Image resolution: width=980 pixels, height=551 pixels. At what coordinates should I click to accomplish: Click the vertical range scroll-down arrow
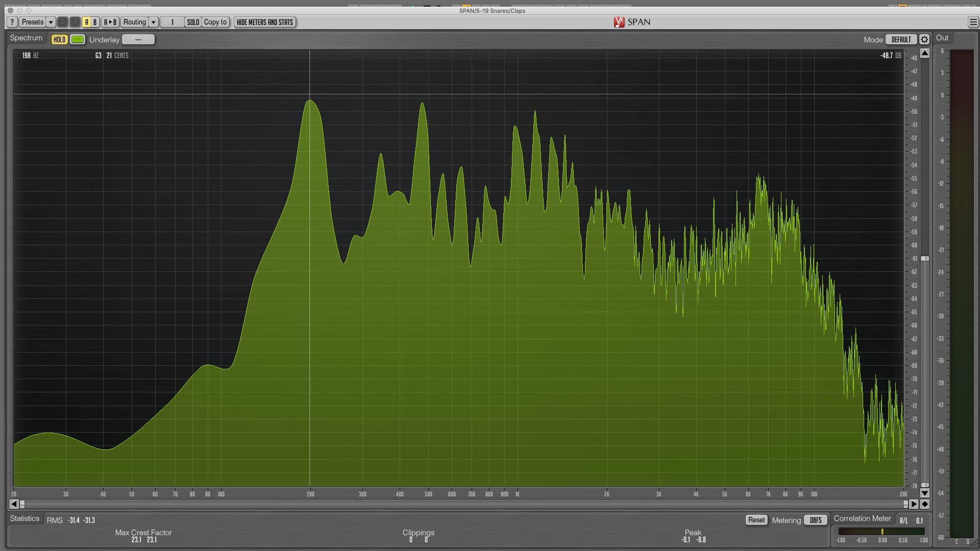[x=925, y=493]
